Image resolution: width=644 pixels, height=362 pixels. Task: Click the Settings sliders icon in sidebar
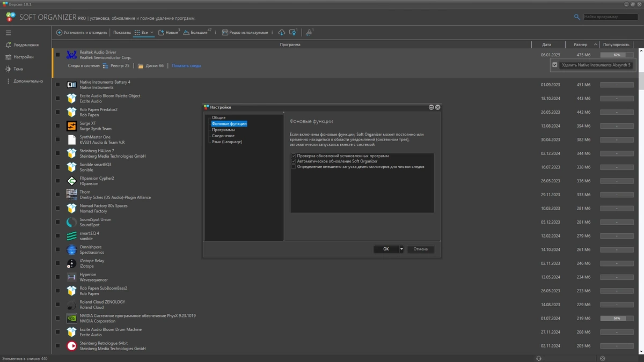[x=8, y=57]
